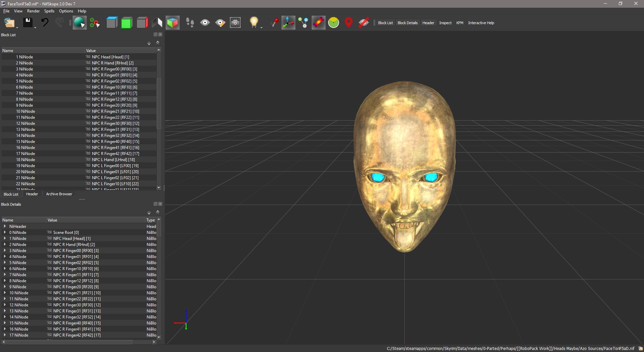This screenshot has width=644, height=352.
Task: Expand 1 NiNode row in Block Details
Action: tap(5, 239)
